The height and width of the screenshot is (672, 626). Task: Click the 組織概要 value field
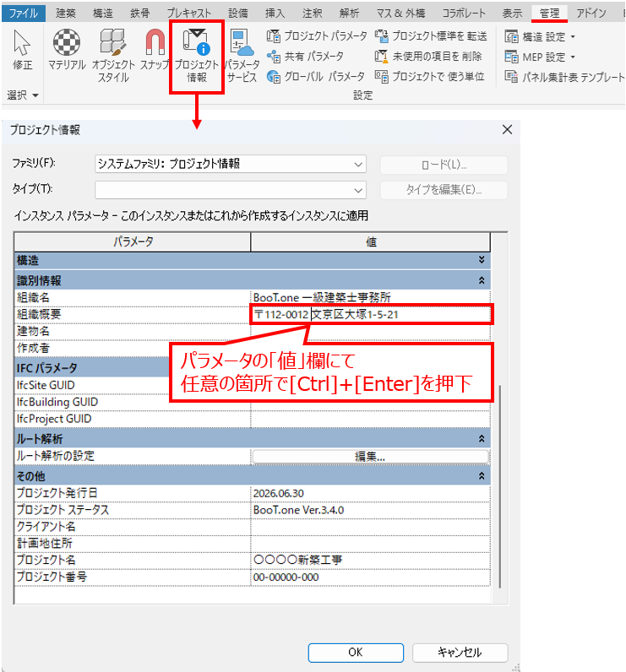coord(371,315)
